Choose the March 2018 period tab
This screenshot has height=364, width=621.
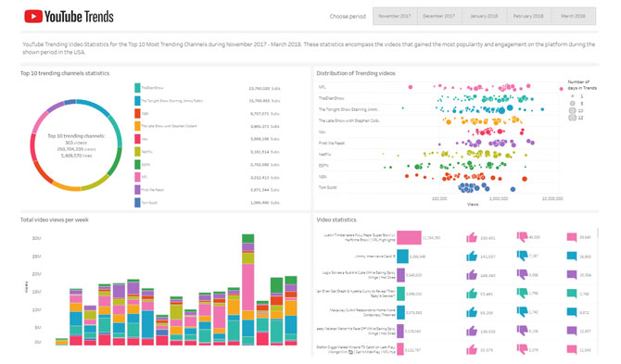(573, 17)
